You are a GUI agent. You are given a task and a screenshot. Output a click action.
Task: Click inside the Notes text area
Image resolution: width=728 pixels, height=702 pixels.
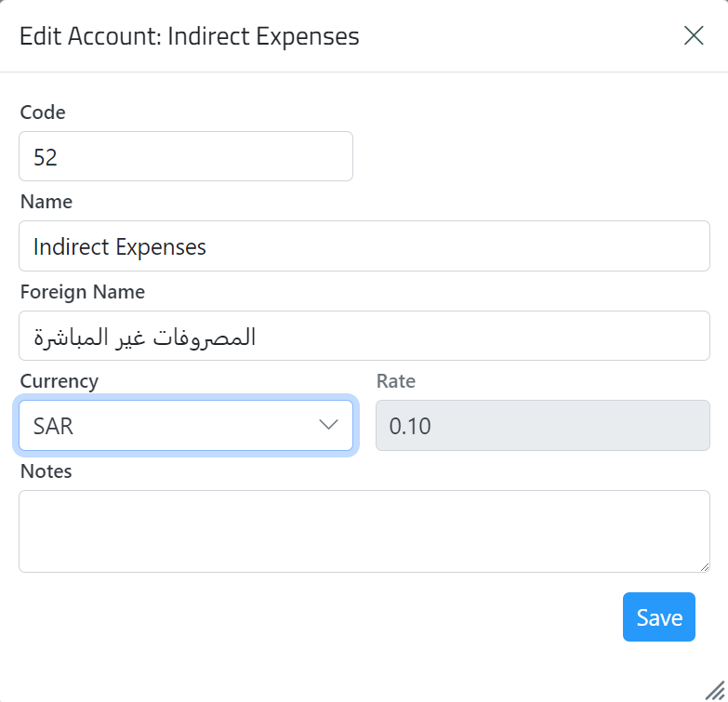[x=364, y=531]
